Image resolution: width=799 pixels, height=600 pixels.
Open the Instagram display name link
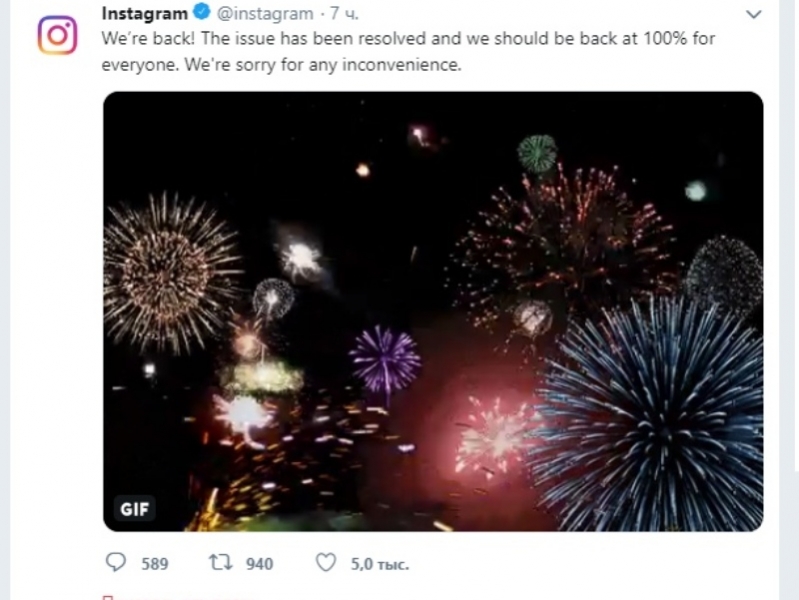click(x=145, y=14)
